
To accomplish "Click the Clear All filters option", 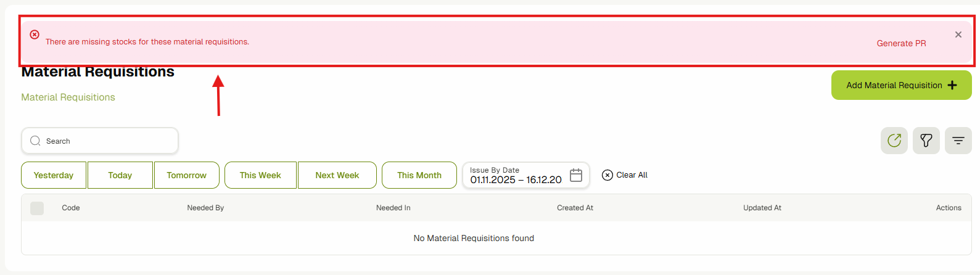I will (x=625, y=175).
